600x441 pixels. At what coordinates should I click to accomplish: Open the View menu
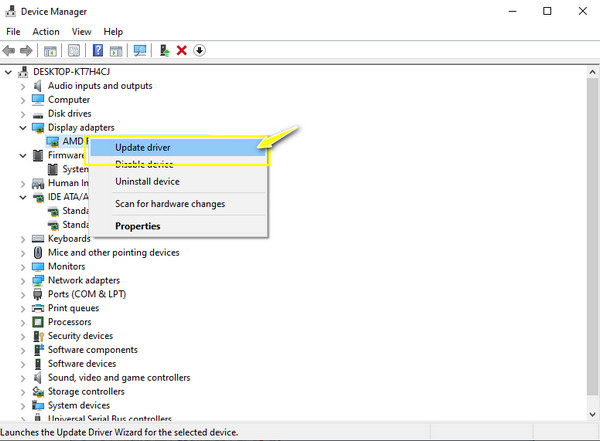82,32
